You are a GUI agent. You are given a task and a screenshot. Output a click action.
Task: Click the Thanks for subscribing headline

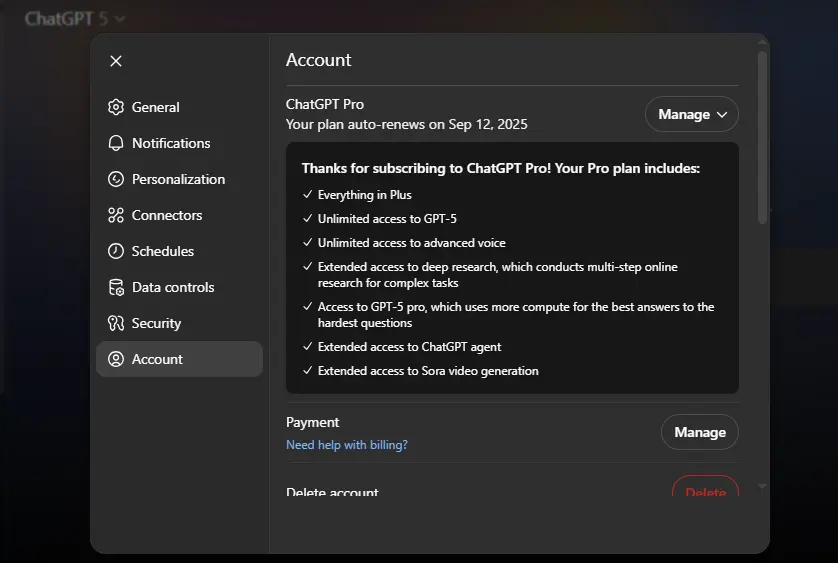pyautogui.click(x=501, y=168)
